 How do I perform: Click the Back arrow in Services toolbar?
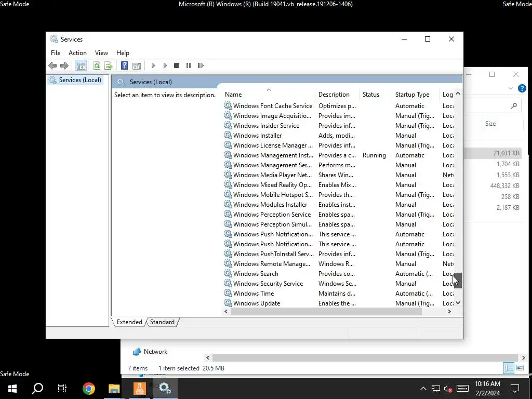tap(52, 65)
